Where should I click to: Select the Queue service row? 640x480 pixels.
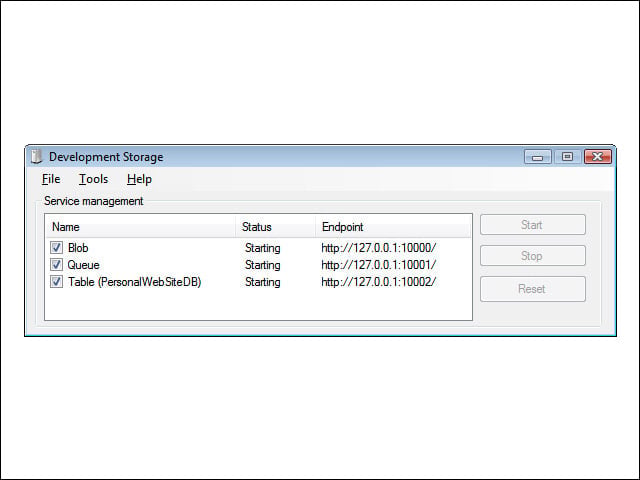click(x=258, y=265)
